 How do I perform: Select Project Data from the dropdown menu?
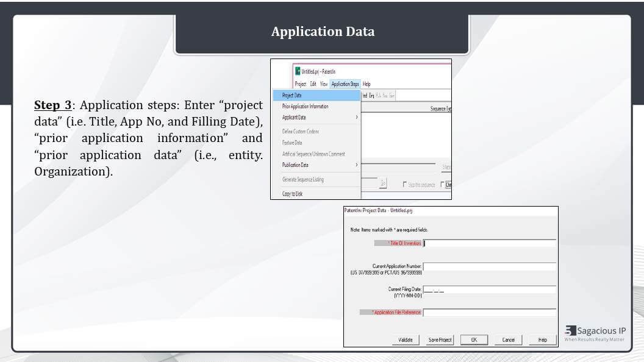pyautogui.click(x=317, y=95)
